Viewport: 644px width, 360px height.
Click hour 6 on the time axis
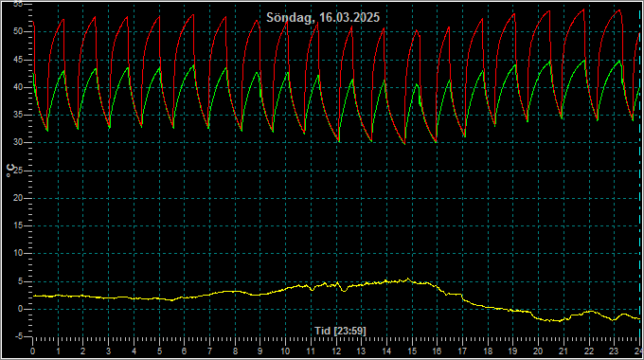pos(184,351)
